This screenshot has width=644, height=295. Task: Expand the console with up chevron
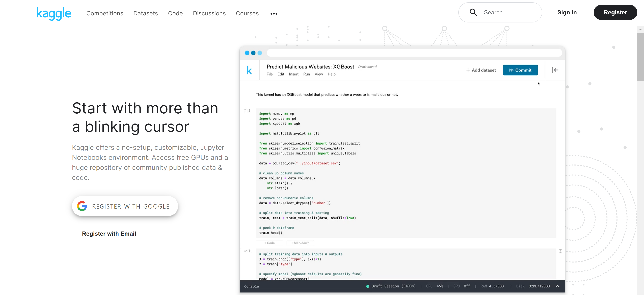tap(557, 286)
